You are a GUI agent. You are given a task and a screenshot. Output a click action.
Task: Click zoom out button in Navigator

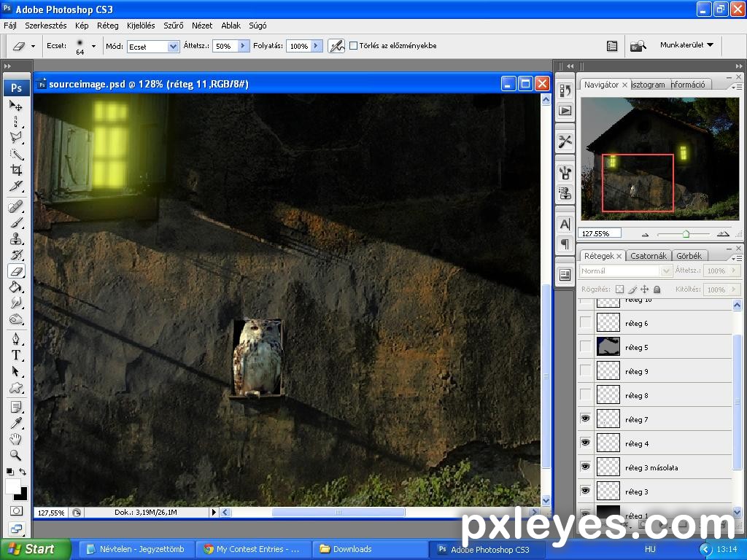pos(645,234)
